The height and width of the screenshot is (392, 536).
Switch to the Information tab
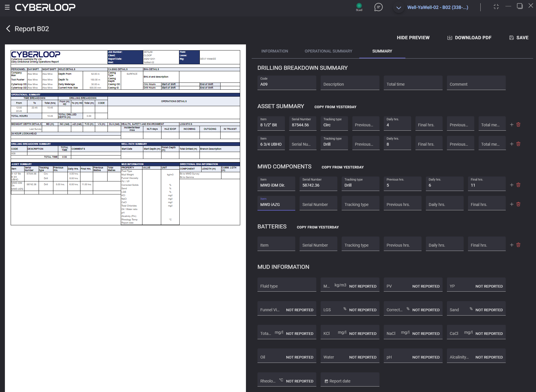pyautogui.click(x=274, y=51)
